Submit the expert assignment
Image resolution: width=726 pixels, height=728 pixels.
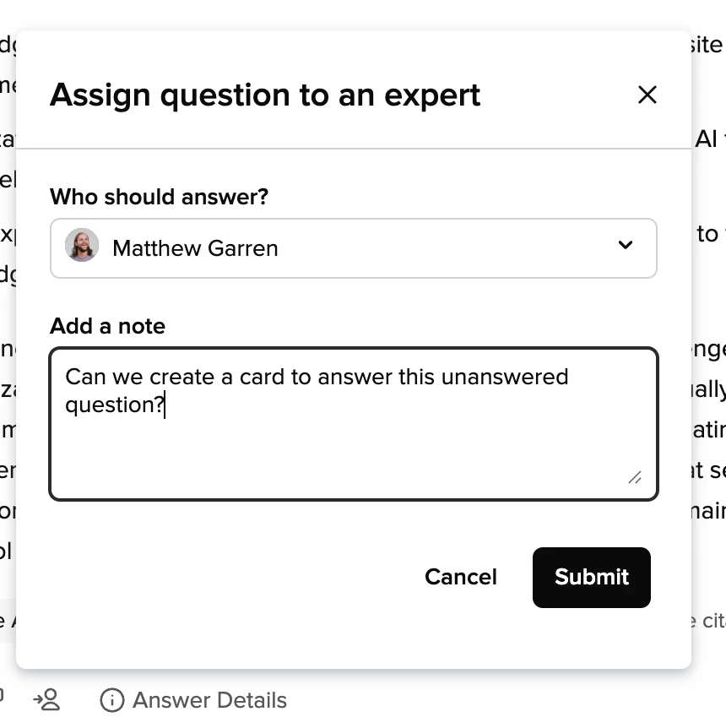pos(592,578)
